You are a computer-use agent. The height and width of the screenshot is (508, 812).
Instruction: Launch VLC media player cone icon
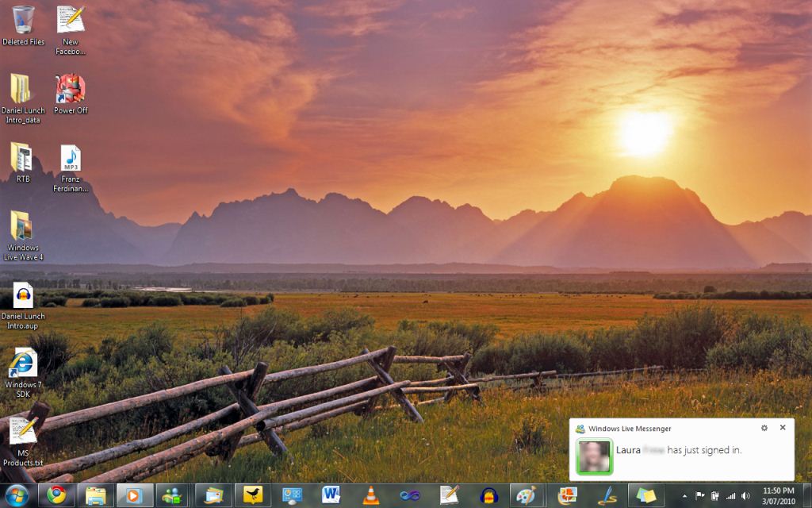click(x=370, y=495)
